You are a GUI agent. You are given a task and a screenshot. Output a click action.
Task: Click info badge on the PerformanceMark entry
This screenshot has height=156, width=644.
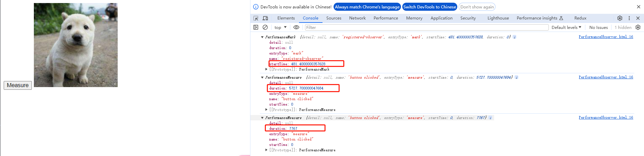click(515, 37)
